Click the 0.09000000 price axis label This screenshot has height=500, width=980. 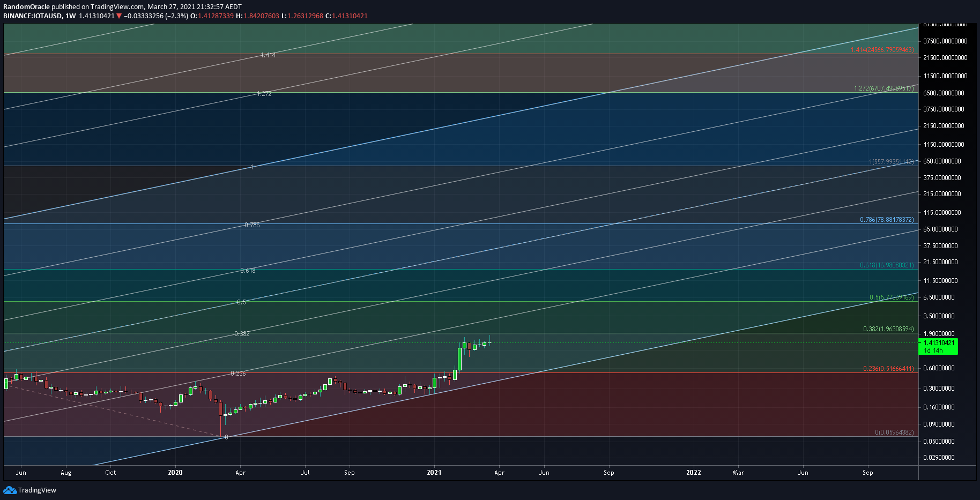(939, 424)
